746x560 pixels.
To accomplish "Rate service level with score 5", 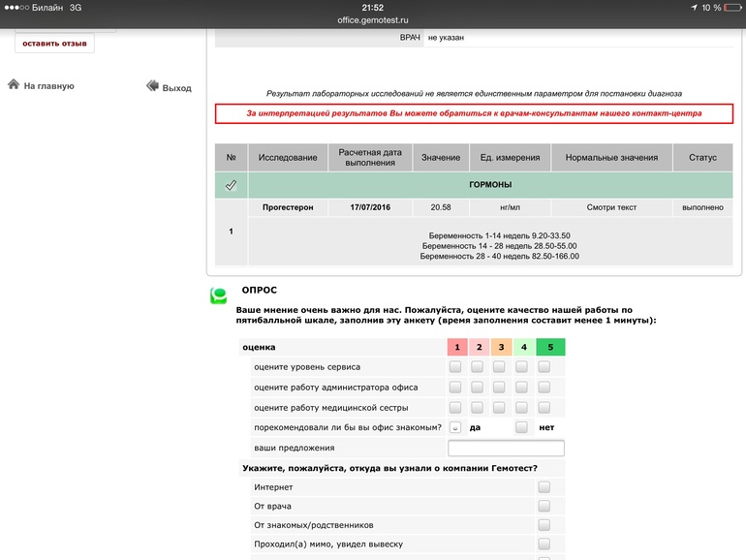I will [544, 367].
